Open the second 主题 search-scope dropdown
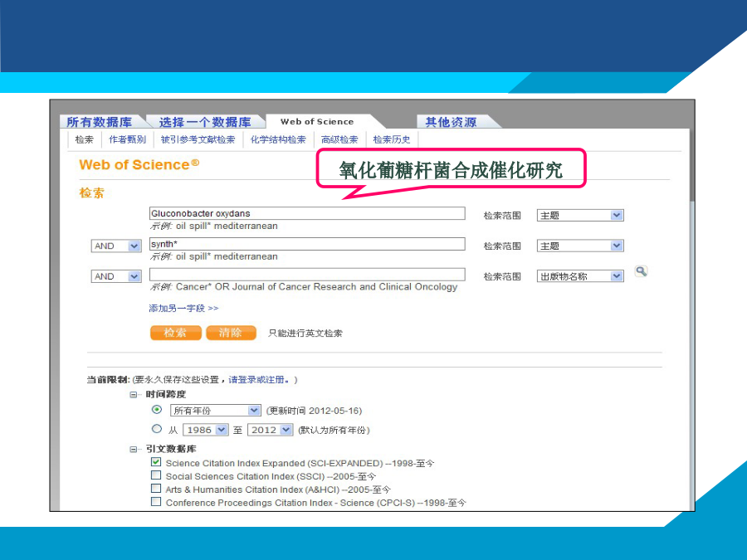Screen dimensions: 747x560 pyautogui.click(x=580, y=246)
